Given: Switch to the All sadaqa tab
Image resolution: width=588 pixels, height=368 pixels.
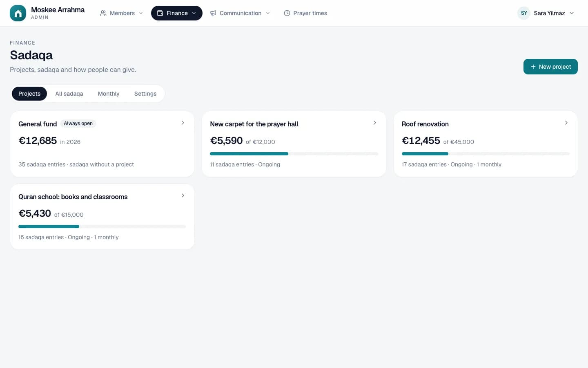Looking at the screenshot, I should pos(69,94).
